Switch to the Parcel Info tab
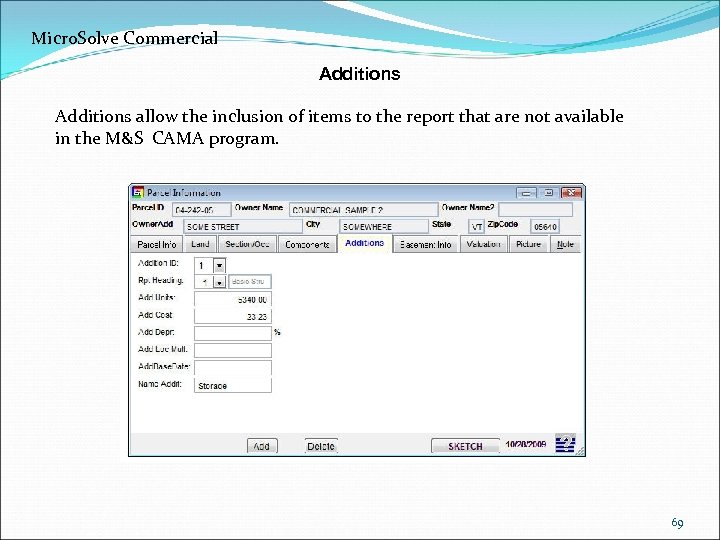This screenshot has height=540, width=720. pos(157,244)
